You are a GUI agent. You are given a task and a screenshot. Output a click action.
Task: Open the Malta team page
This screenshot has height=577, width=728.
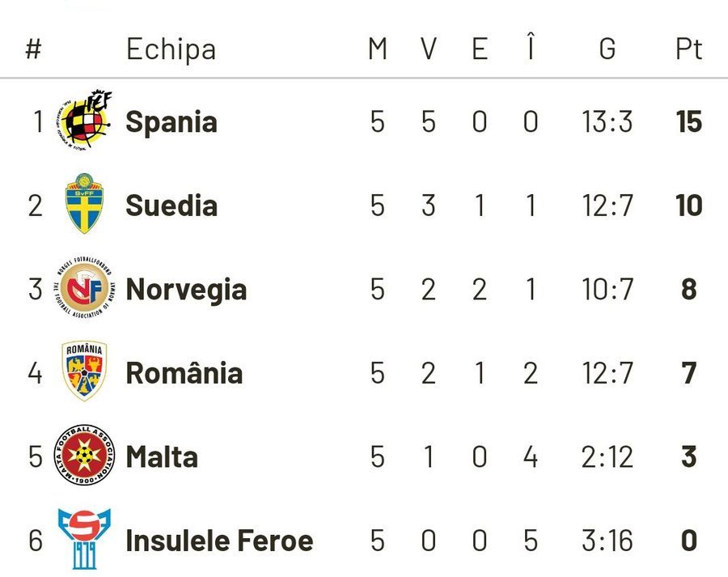click(x=162, y=456)
